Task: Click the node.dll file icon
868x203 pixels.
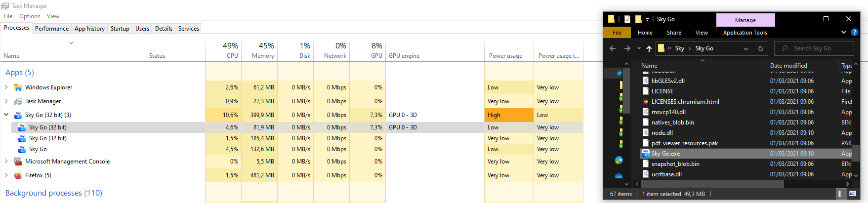Action: [x=645, y=133]
